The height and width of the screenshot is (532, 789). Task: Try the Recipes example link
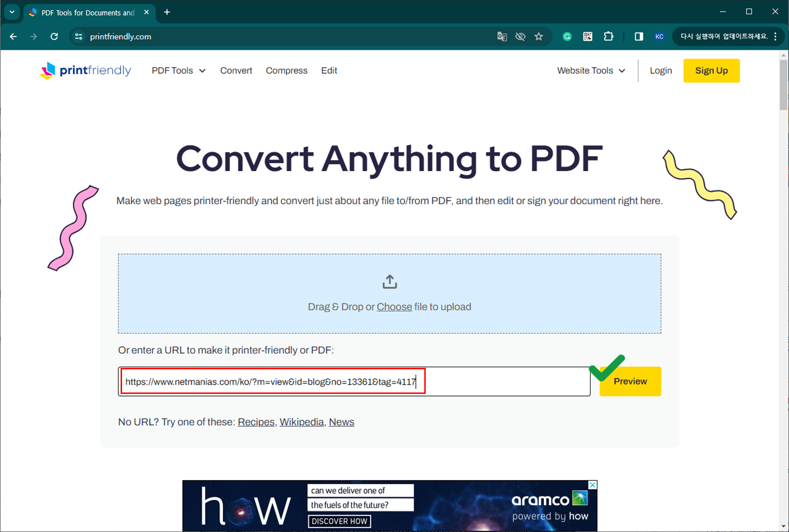256,422
